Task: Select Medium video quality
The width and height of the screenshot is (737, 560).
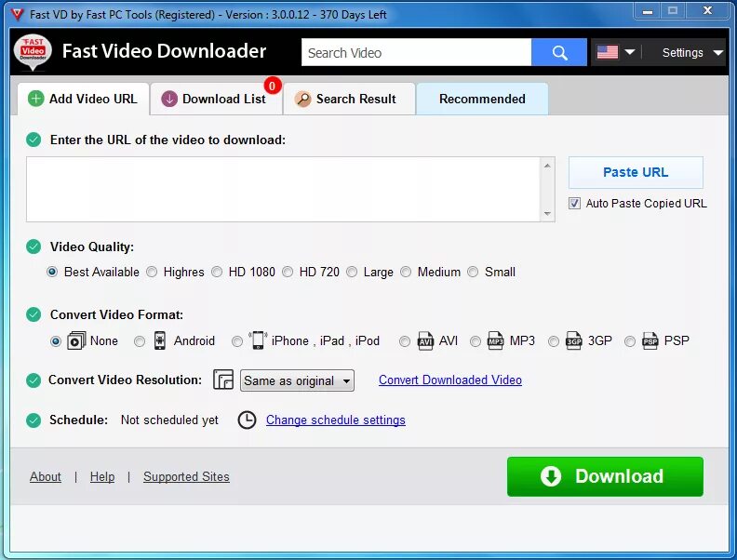Action: point(406,272)
